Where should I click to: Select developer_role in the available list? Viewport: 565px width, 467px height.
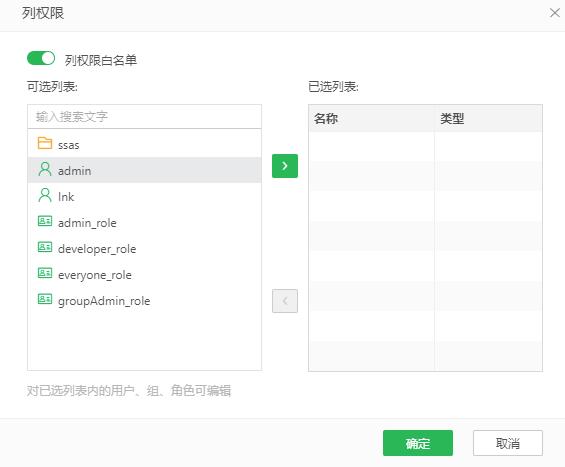tap(144, 248)
